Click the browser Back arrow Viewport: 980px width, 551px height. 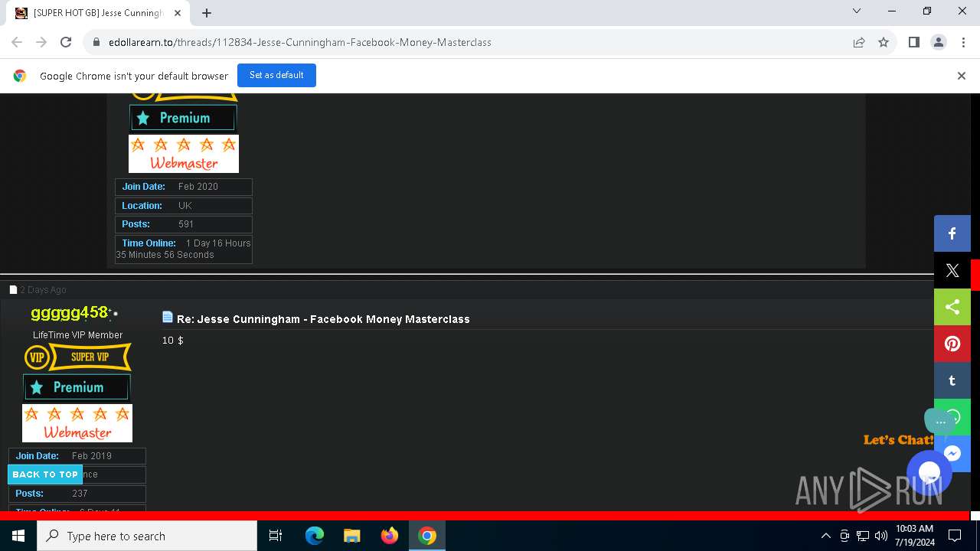click(17, 42)
